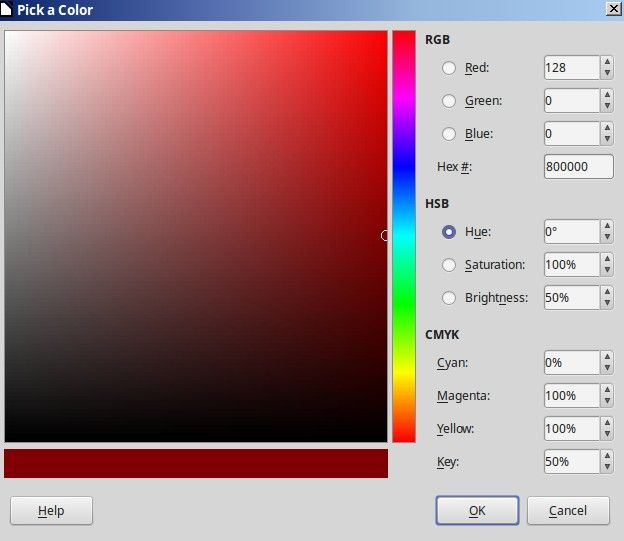624x541 pixels.
Task: Select the Blue radio button
Action: (448, 134)
